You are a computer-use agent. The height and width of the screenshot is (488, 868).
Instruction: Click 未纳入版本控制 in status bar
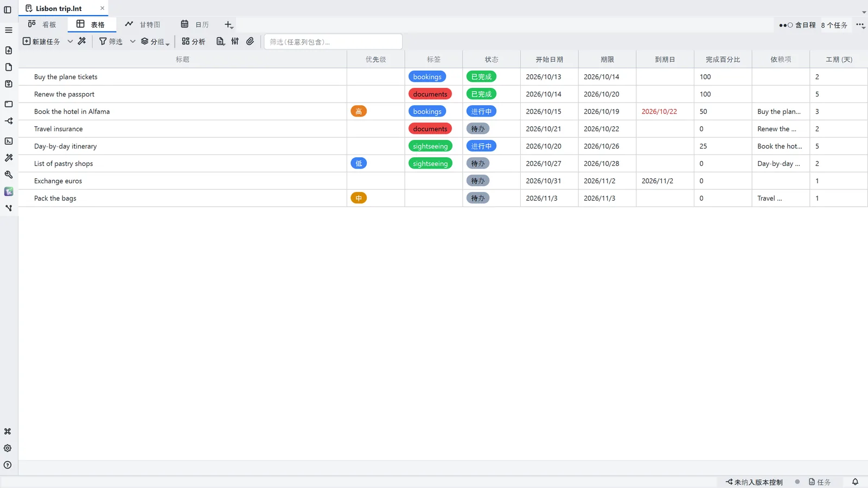(754, 482)
